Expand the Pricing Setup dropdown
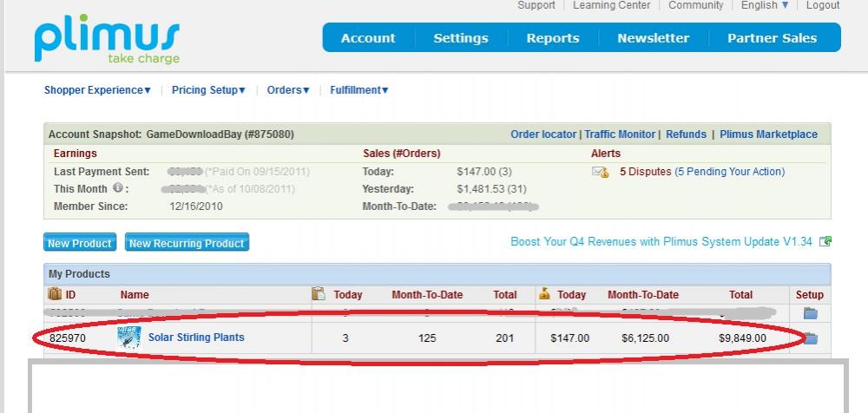 tap(208, 90)
